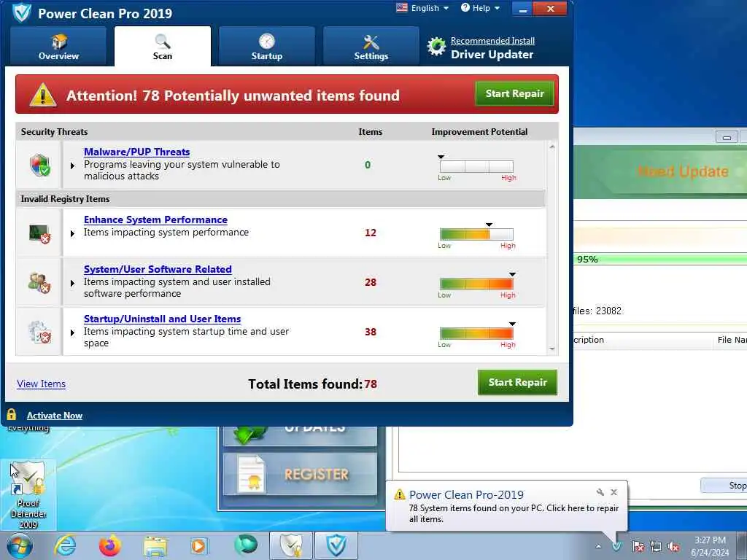Click the REGISTER button in background window

(301, 474)
